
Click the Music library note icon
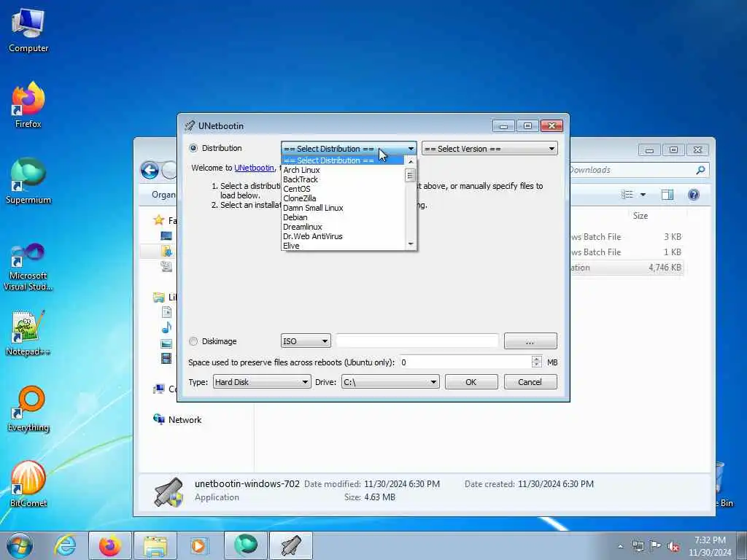click(166, 327)
